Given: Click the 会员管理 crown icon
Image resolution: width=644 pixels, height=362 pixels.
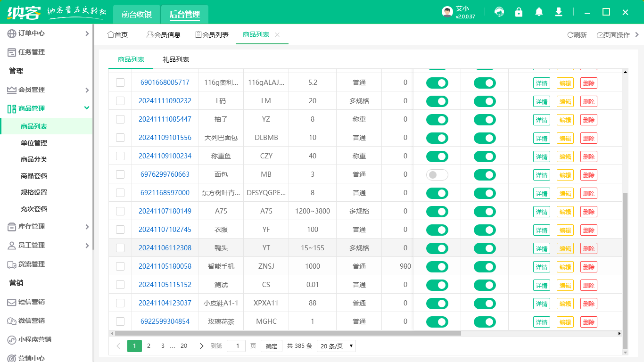Looking at the screenshot, I should (x=12, y=90).
